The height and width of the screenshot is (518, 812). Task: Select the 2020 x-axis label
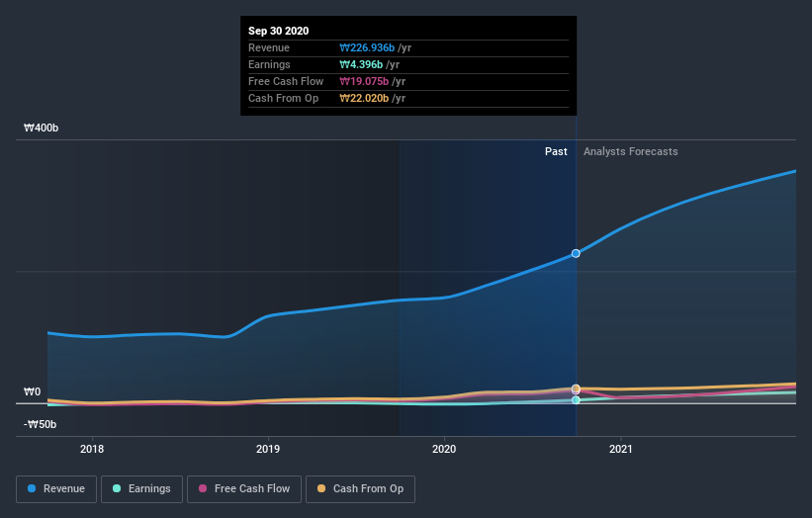[x=444, y=449]
